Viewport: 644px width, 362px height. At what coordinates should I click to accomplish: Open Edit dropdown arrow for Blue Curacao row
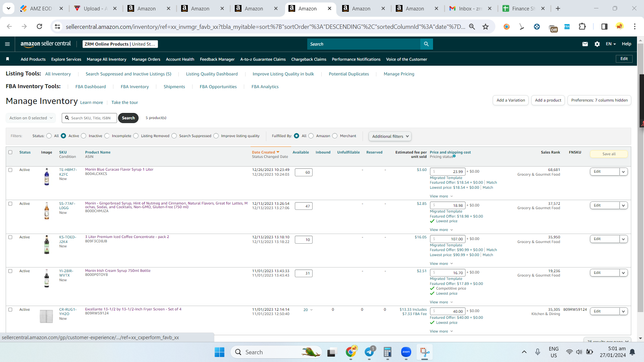624,172
